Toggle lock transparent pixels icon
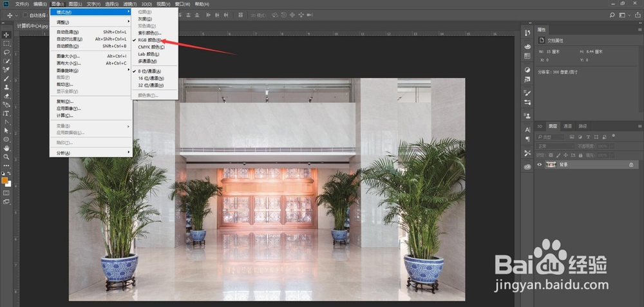644x307 pixels. coord(551,155)
